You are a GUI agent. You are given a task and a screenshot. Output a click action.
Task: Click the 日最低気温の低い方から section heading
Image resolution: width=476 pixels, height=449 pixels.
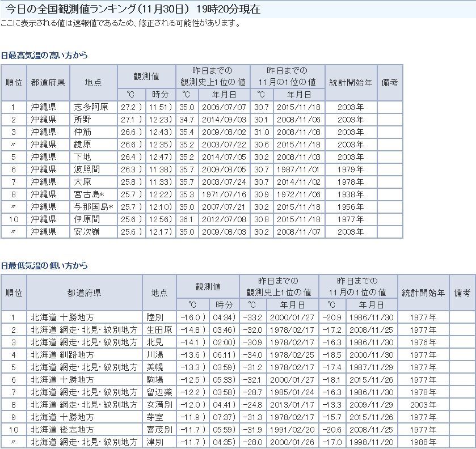(44, 265)
